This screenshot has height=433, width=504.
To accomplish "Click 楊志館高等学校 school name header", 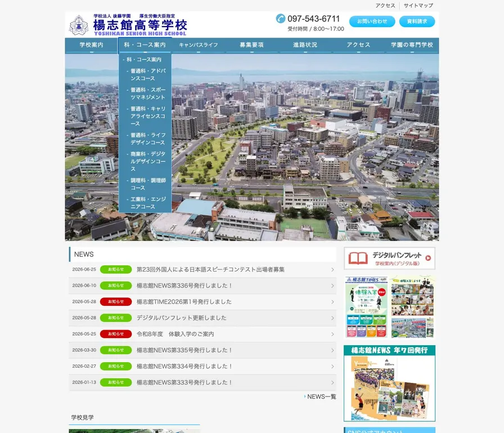I will click(x=140, y=25).
